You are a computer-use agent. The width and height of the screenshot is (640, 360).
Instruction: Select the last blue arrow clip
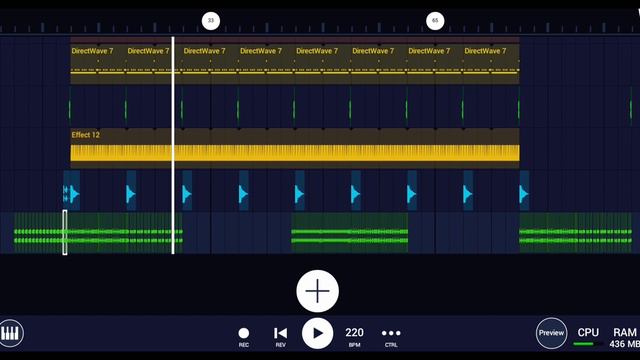coord(524,191)
